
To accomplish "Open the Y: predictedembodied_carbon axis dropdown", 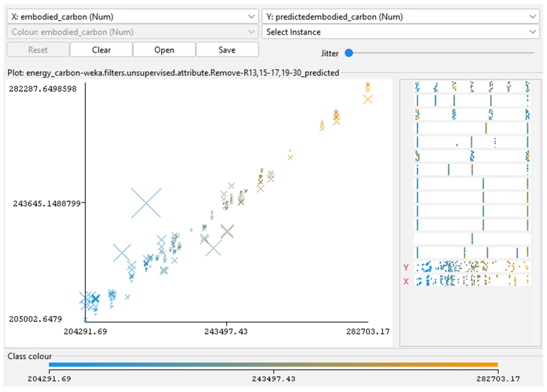I will click(x=400, y=17).
